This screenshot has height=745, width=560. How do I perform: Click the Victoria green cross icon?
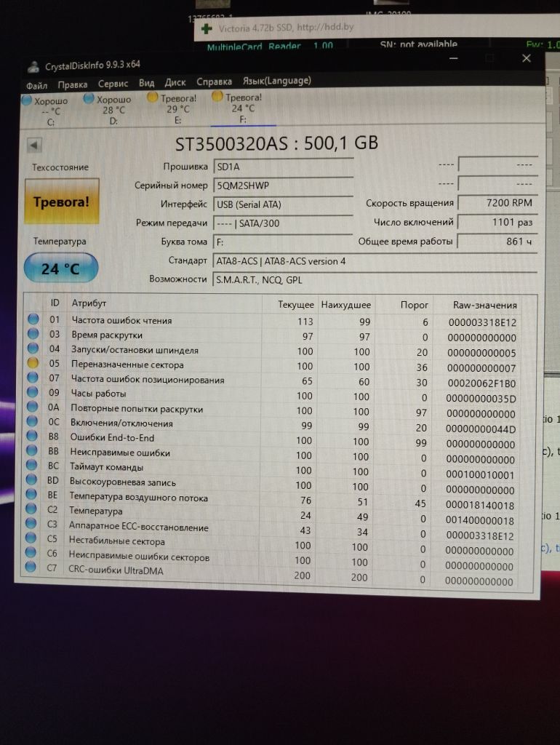point(207,29)
